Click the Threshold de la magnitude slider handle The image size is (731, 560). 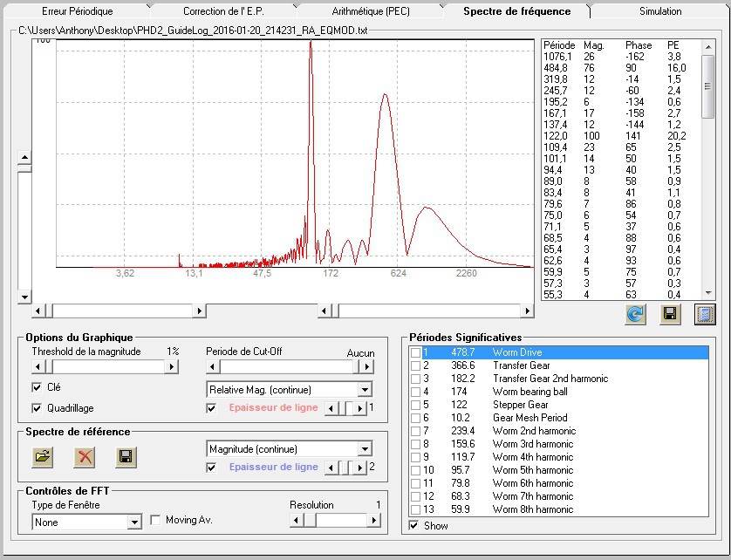pos(49,367)
